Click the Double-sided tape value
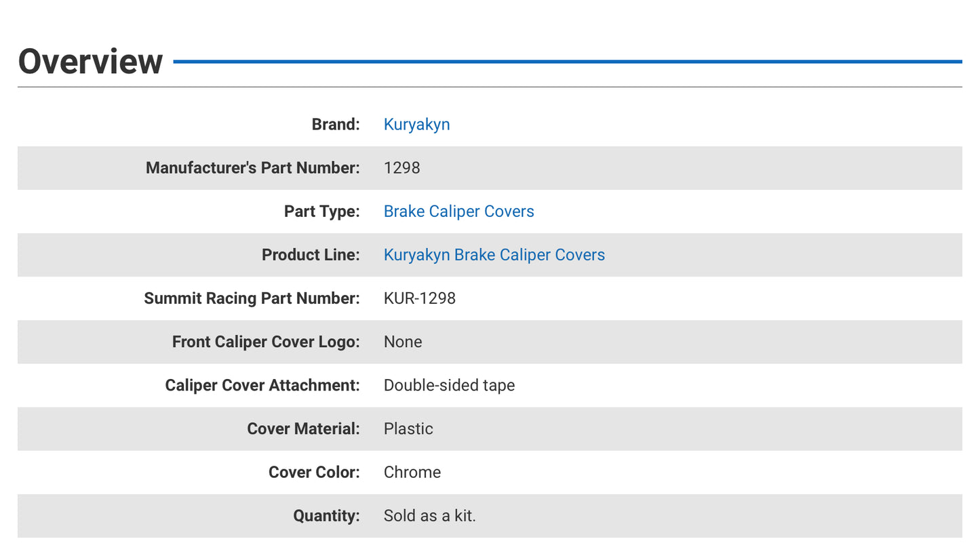 click(449, 385)
